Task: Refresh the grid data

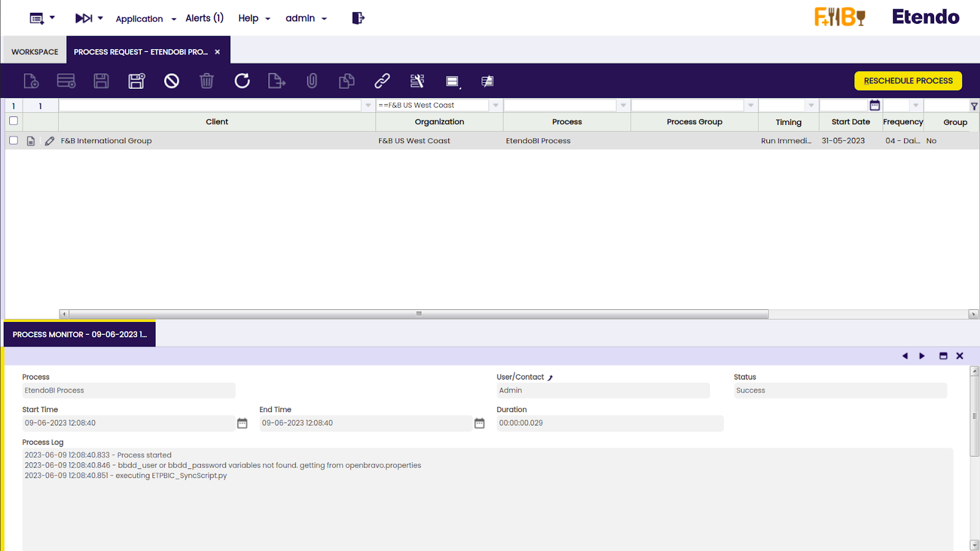Action: point(242,81)
